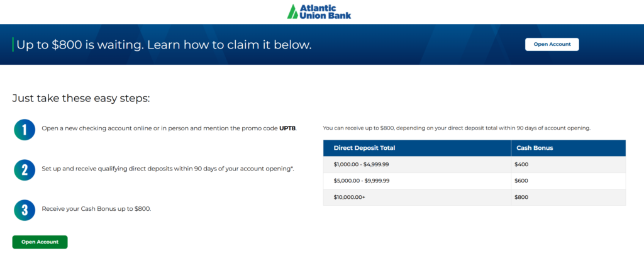Click the step 3 numbered circle icon

click(25, 210)
